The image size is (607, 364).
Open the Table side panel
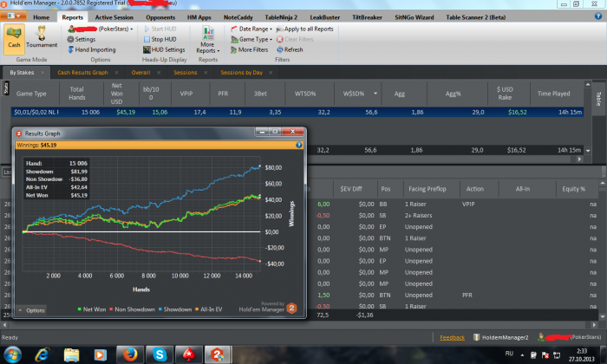pyautogui.click(x=598, y=99)
